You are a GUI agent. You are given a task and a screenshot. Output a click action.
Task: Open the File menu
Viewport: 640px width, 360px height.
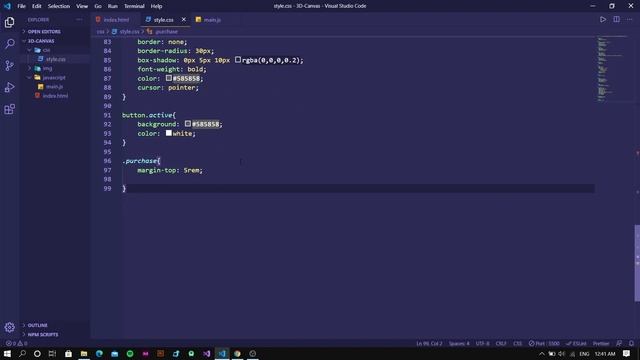click(x=21, y=6)
